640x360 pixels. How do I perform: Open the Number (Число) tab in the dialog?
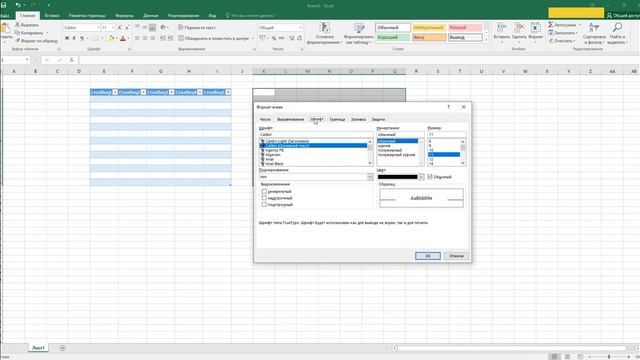265,119
